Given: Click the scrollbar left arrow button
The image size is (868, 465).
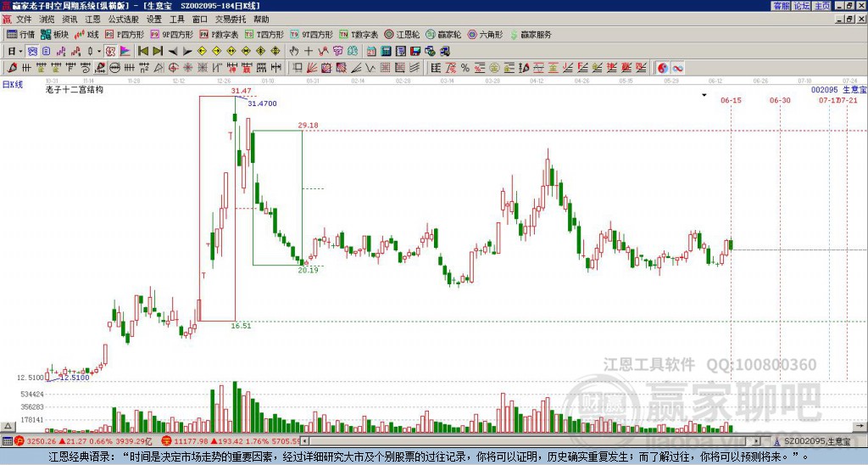Looking at the screenshot, I should pyautogui.click(x=305, y=441).
